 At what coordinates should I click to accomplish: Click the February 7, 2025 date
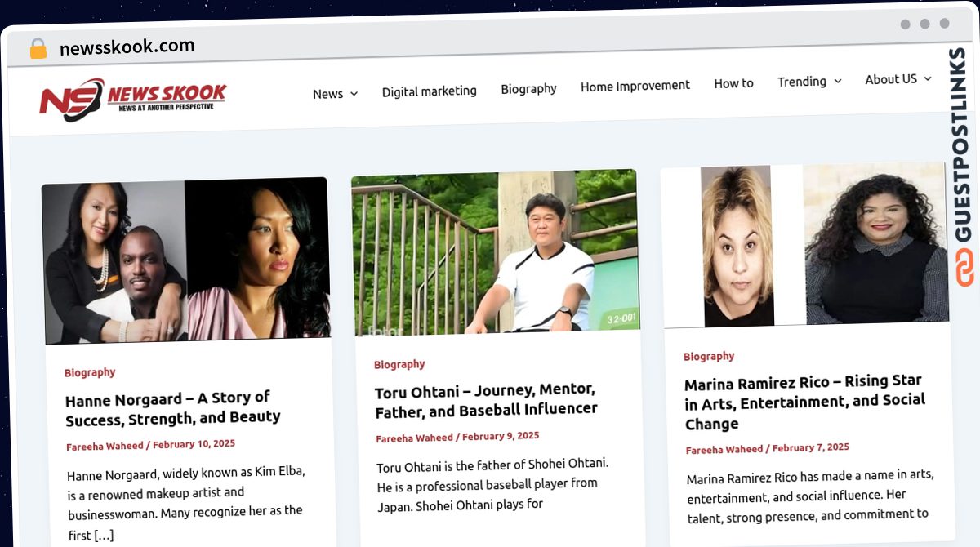point(811,447)
